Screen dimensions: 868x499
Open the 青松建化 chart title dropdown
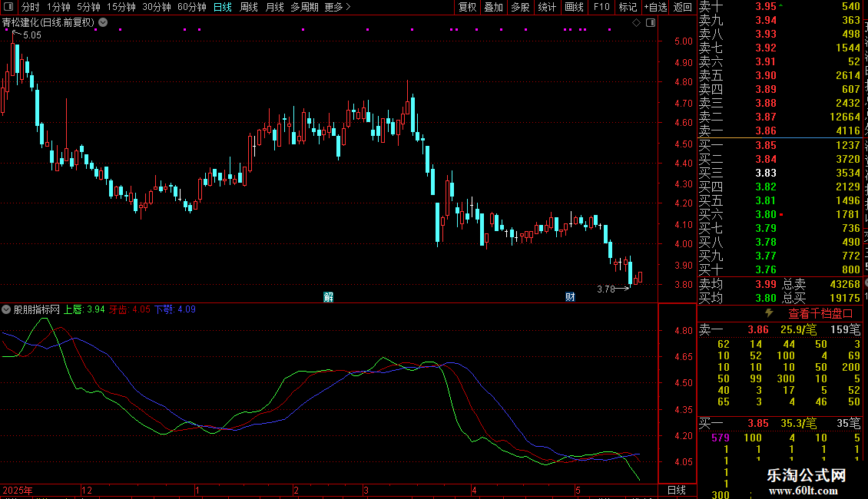click(104, 22)
